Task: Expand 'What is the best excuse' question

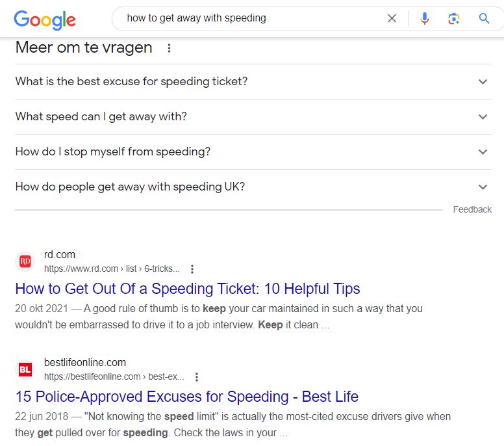Action: (x=253, y=82)
